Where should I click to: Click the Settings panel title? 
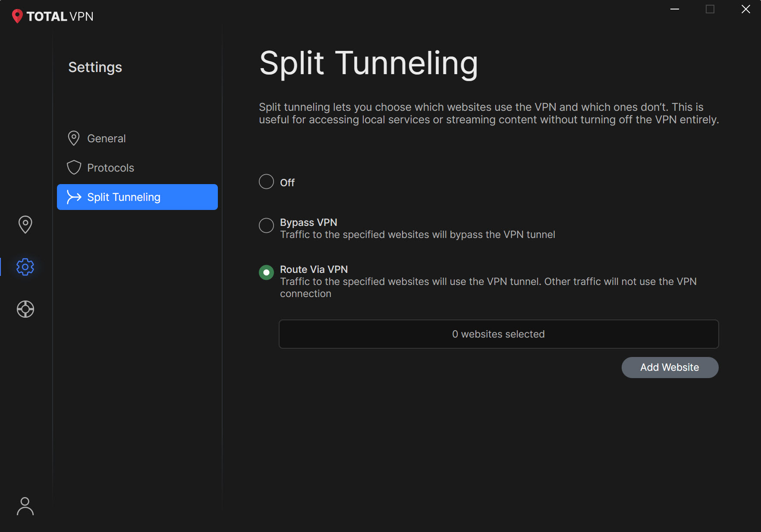[95, 67]
